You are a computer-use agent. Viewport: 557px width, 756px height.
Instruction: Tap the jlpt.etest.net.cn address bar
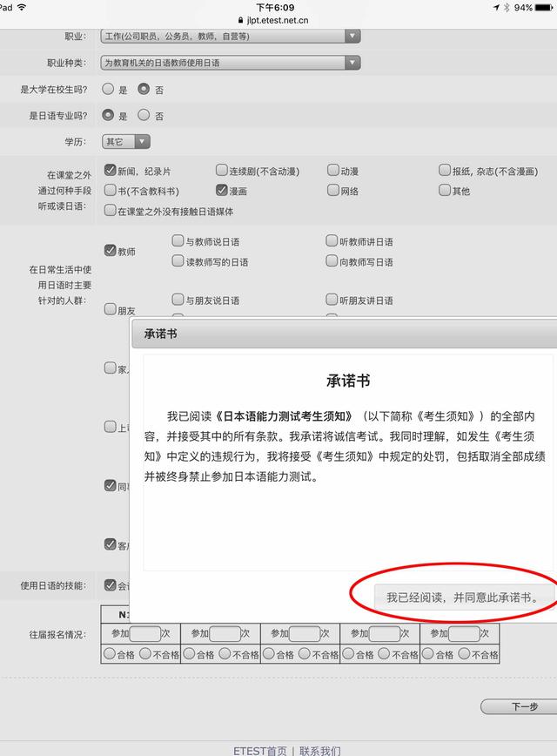point(278,19)
